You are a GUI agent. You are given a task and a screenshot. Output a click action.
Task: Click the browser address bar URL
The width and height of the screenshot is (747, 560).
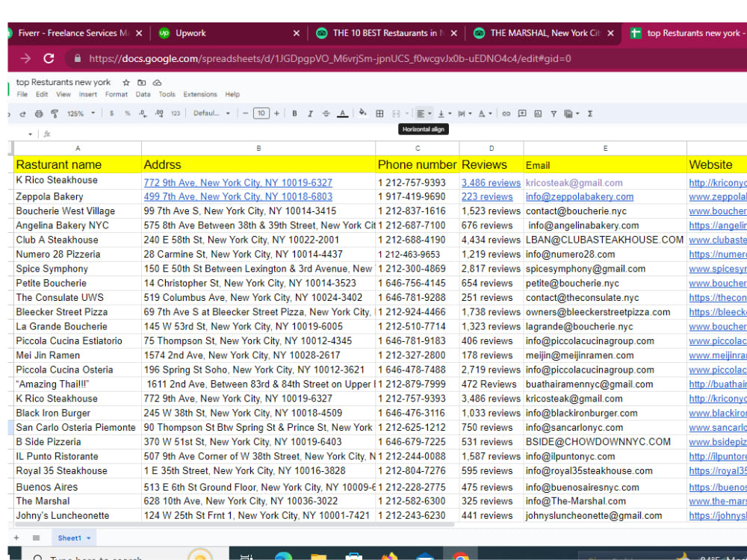[329, 58]
